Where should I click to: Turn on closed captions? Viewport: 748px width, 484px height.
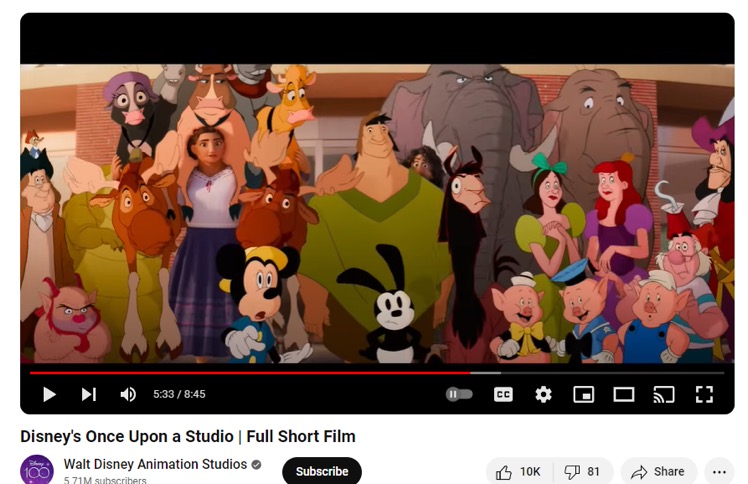pyautogui.click(x=503, y=394)
